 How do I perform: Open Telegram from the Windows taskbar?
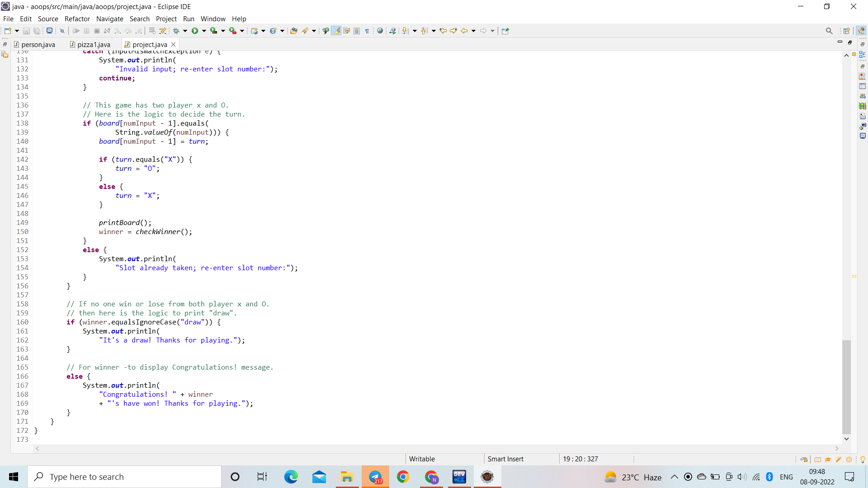375,477
